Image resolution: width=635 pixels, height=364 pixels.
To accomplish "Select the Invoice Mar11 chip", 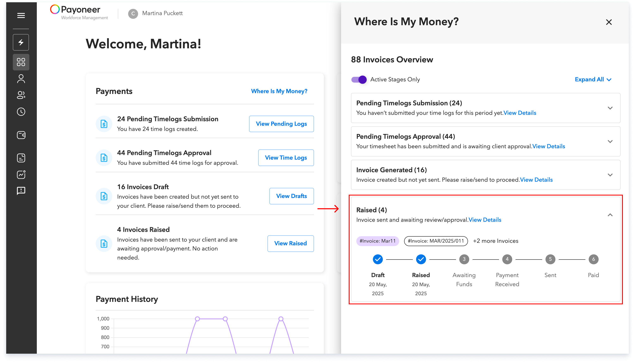I will [x=377, y=241].
